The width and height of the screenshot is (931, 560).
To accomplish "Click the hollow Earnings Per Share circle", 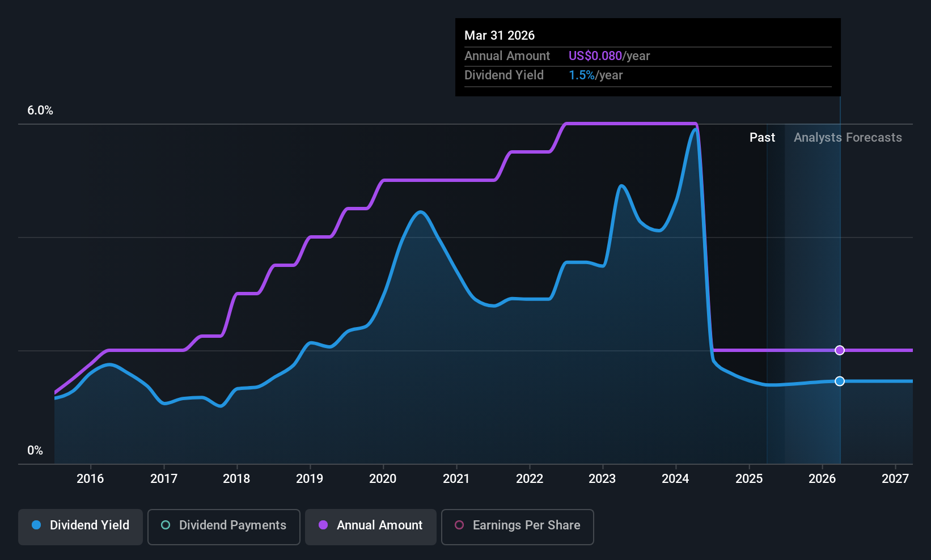I will click(x=459, y=525).
